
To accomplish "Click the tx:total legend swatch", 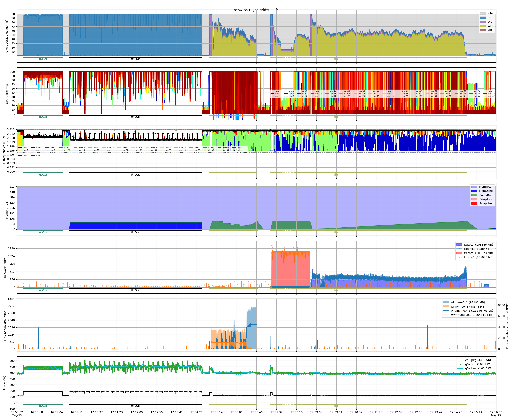I will click(x=459, y=253).
